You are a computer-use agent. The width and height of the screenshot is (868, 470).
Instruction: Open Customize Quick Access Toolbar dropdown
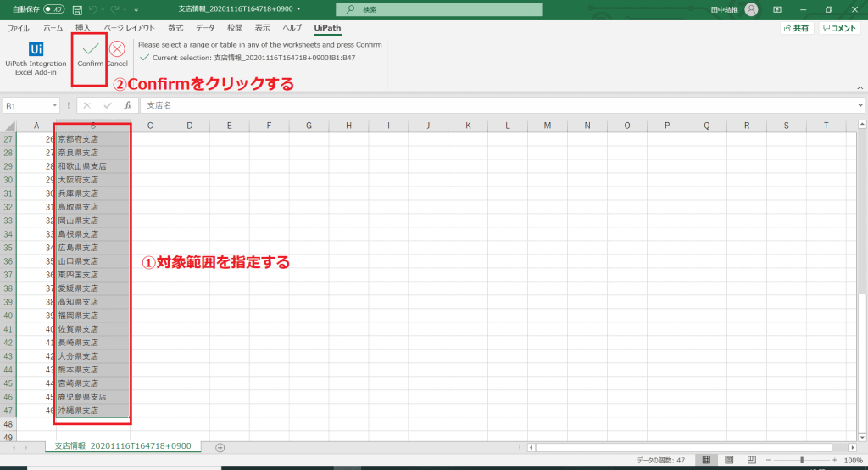[x=137, y=9]
